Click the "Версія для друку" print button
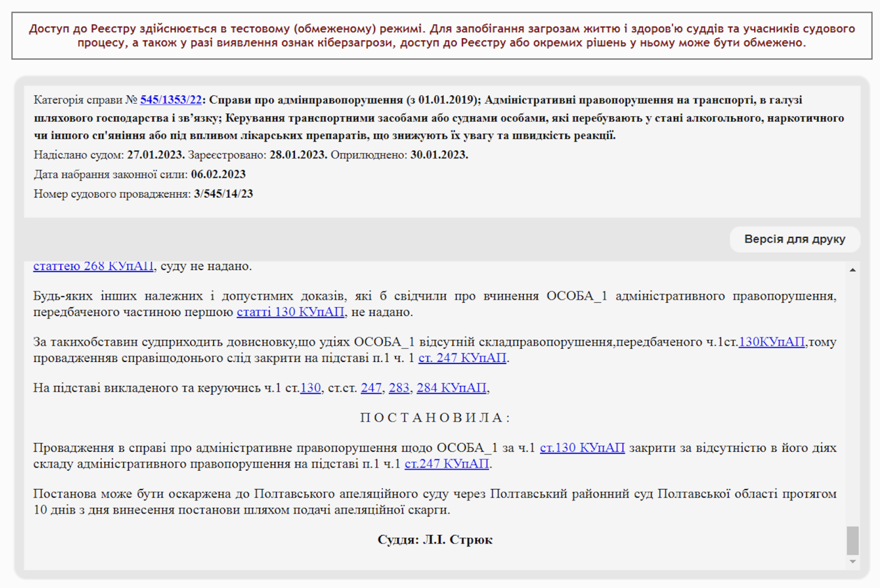Screen dimensions: 880x588 click(794, 239)
